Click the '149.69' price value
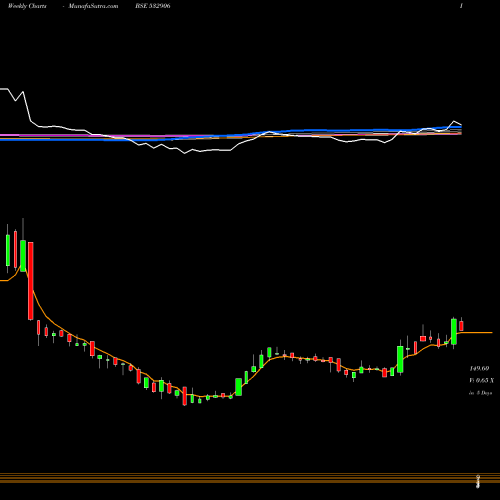The image size is (500, 500). click(x=479, y=368)
